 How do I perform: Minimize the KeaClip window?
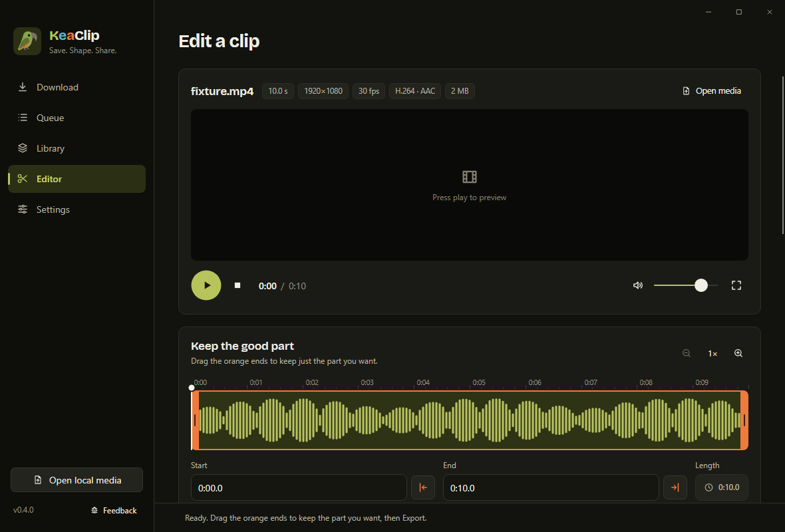[708, 12]
